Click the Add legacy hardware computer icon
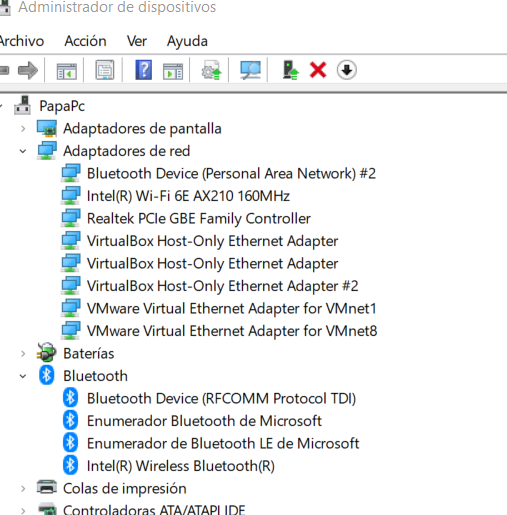Image resolution: width=507 pixels, height=515 pixels. (x=290, y=70)
